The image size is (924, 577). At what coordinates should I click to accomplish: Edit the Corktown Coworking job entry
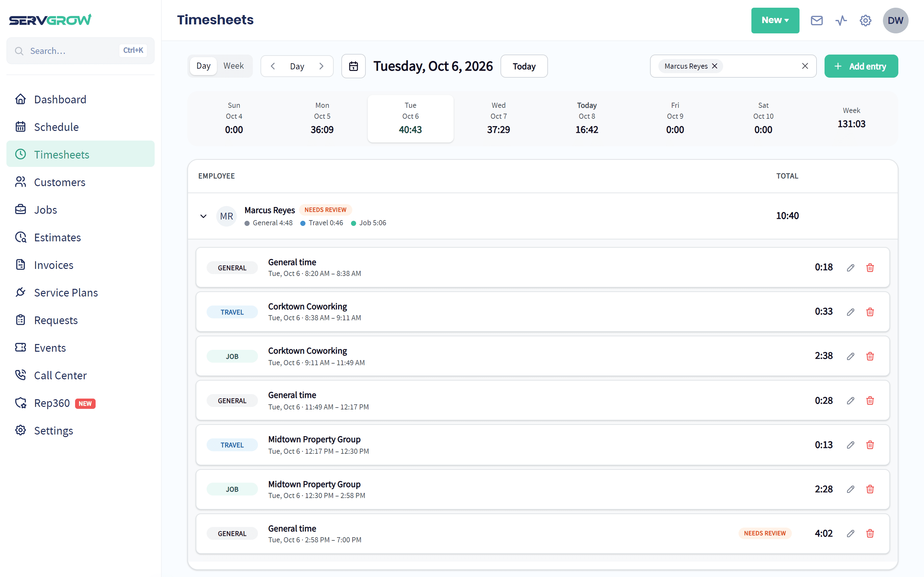(x=851, y=356)
